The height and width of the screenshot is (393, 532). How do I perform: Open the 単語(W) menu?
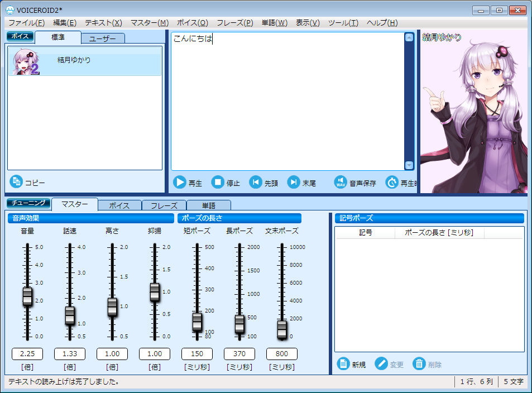[275, 23]
